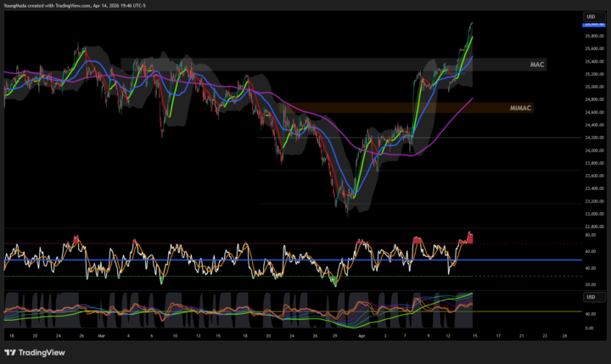The image size is (611, 364).
Task: Click the YoungMuda TradingView.com header text
Action: 75,5
